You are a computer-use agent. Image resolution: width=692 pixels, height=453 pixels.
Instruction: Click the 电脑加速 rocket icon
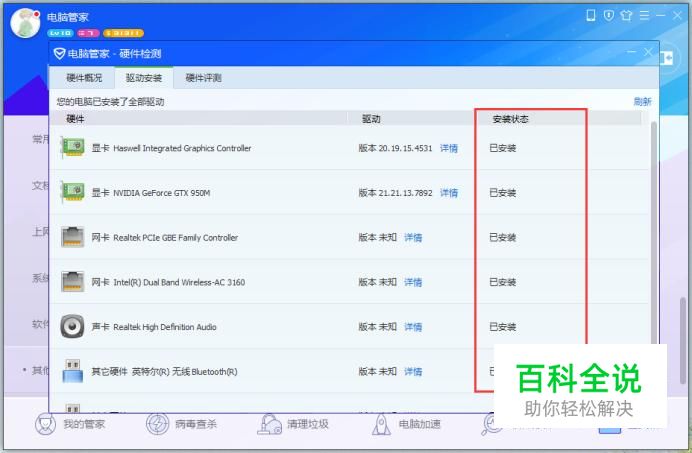click(x=381, y=424)
